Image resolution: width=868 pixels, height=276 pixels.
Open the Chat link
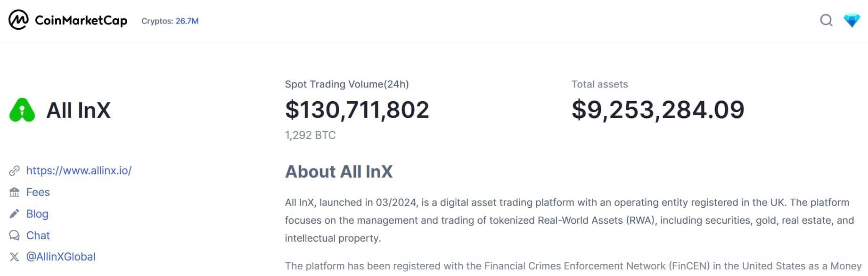point(38,235)
